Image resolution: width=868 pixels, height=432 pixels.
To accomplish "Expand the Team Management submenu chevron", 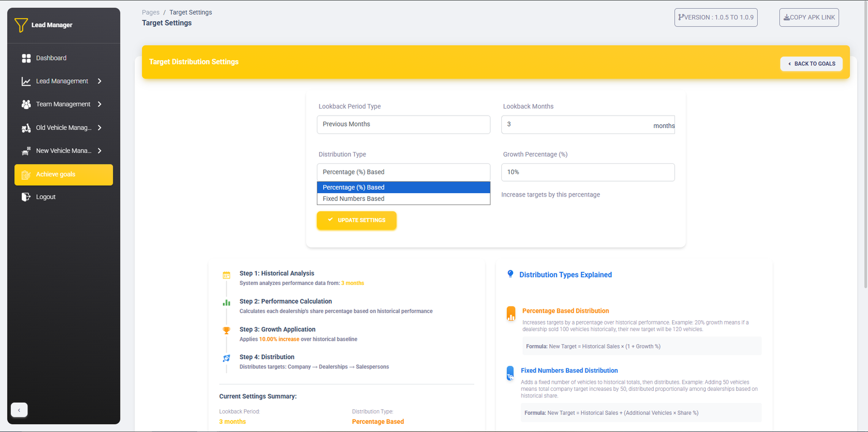I will pos(100,104).
